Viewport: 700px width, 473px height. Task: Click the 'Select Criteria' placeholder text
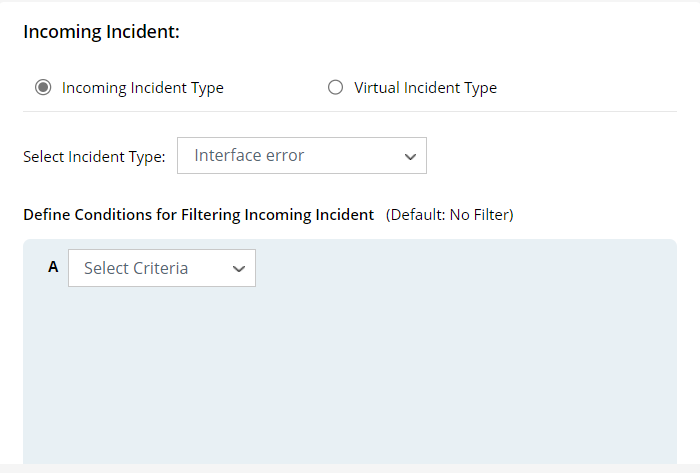[136, 268]
